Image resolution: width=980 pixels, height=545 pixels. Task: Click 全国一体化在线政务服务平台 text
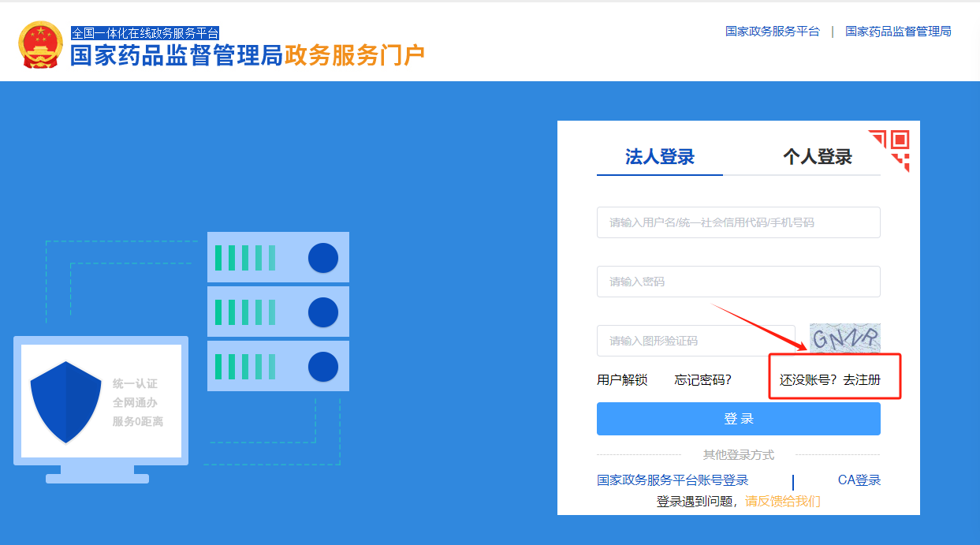(x=145, y=33)
